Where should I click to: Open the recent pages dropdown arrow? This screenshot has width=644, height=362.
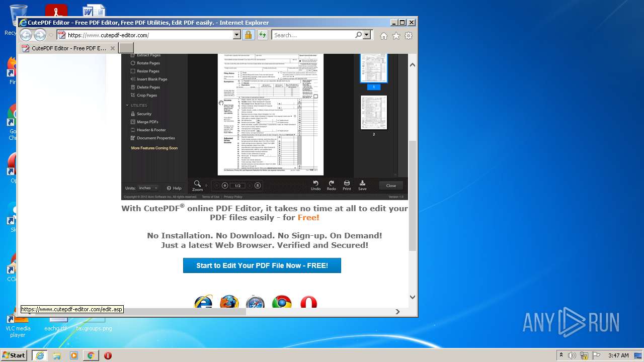[51, 35]
